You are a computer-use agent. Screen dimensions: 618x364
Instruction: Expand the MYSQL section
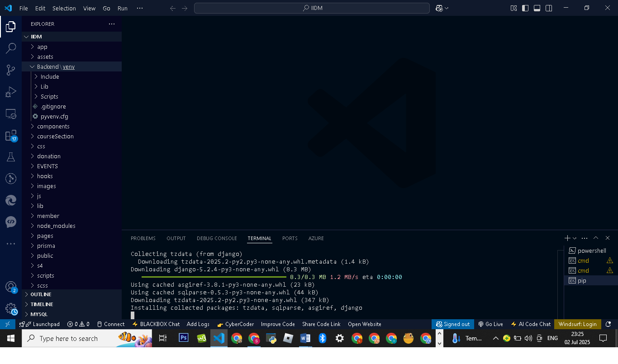(71, 314)
